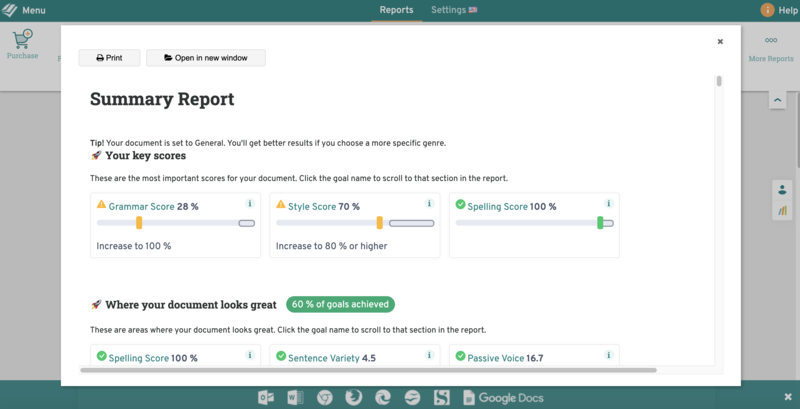The width and height of the screenshot is (800, 409).
Task: Open the More Reports menu
Action: pyautogui.click(x=770, y=48)
